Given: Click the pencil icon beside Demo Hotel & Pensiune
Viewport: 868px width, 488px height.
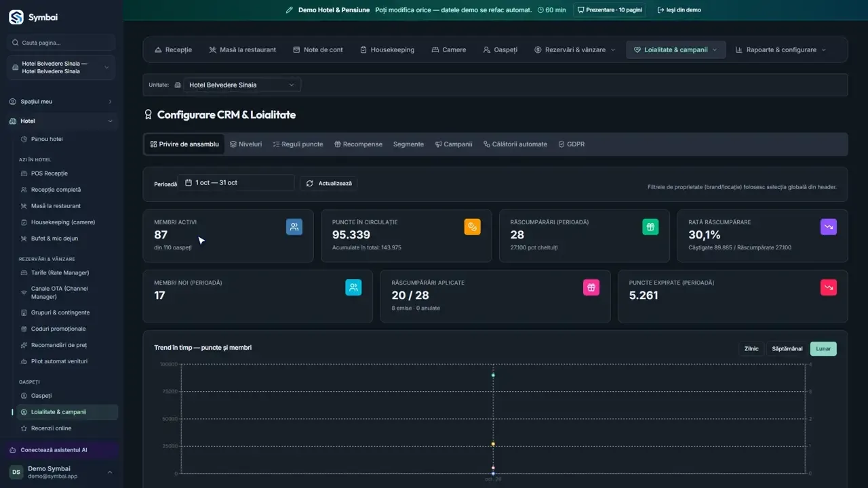Looking at the screenshot, I should [290, 10].
